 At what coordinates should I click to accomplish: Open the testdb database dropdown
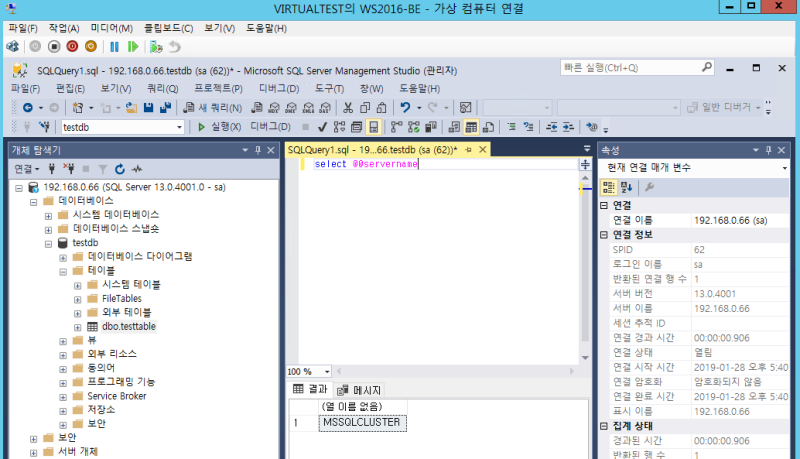(180, 127)
